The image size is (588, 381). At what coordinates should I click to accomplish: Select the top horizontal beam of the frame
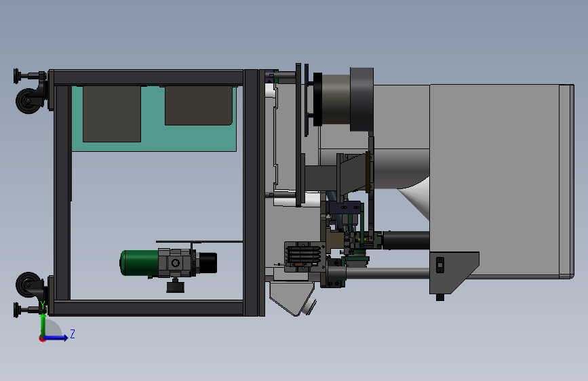pyautogui.click(x=149, y=78)
